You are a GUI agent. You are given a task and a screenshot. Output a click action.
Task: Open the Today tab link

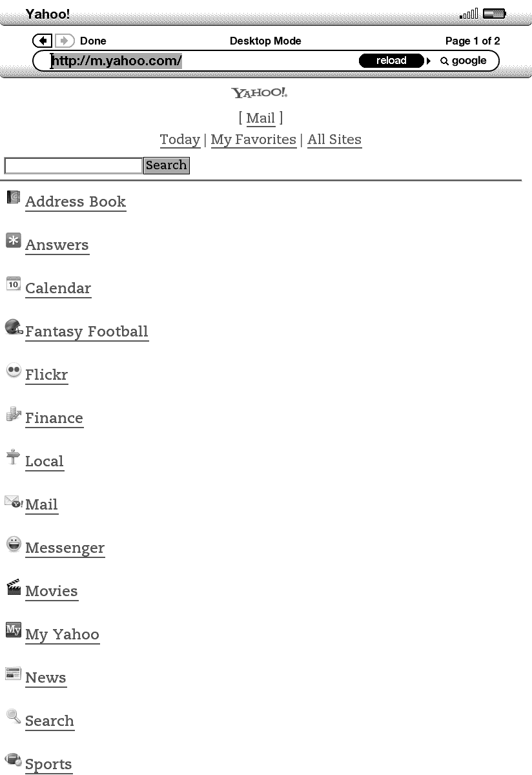click(x=180, y=139)
